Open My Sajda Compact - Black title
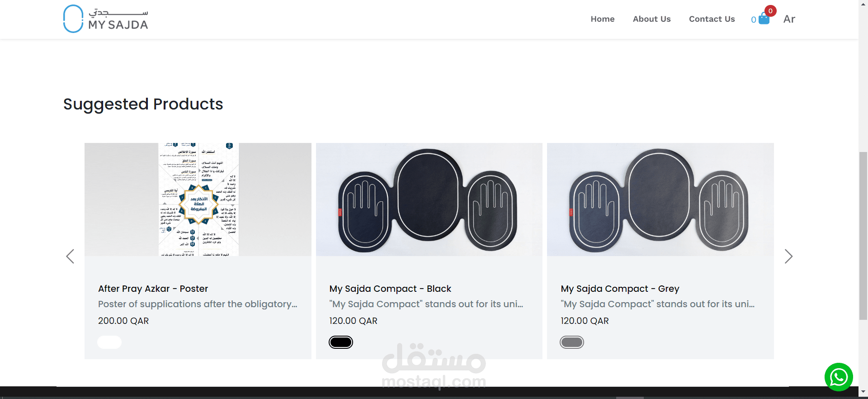Screen dimensions: 868x399 click(x=390, y=289)
